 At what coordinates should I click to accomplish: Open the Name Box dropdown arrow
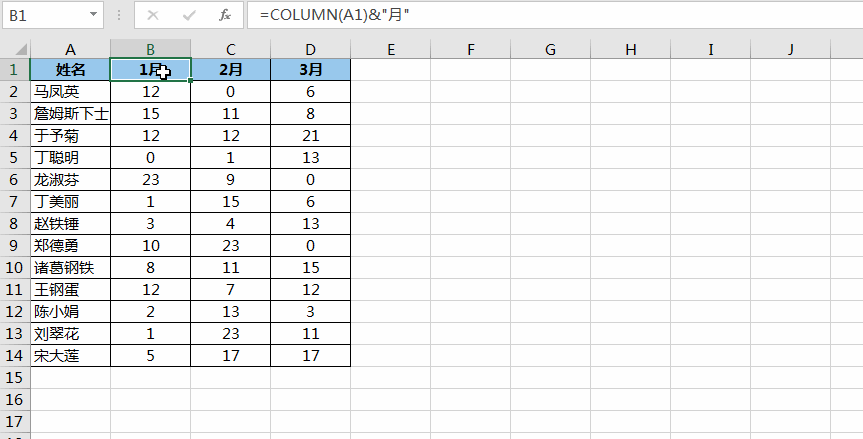94,16
